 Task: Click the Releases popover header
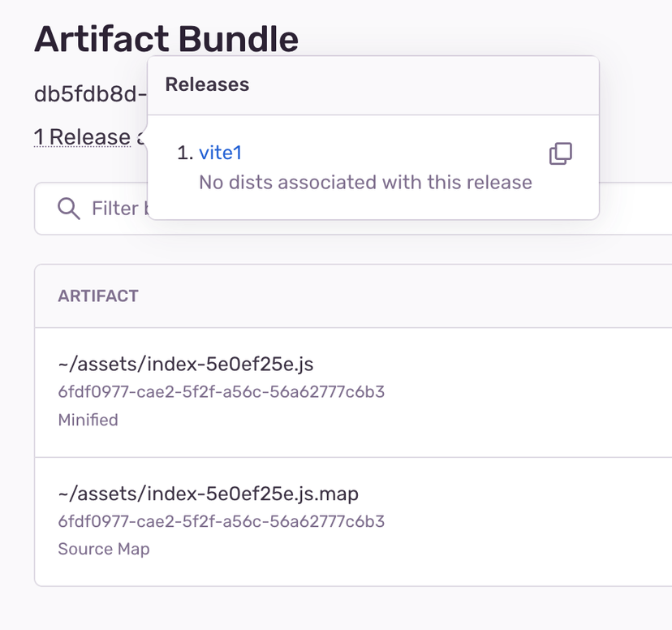click(x=206, y=84)
